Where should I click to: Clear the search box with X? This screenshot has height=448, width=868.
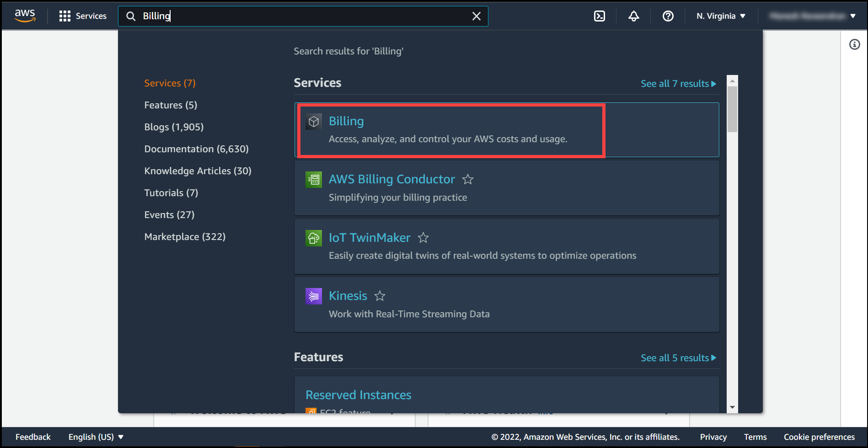477,16
